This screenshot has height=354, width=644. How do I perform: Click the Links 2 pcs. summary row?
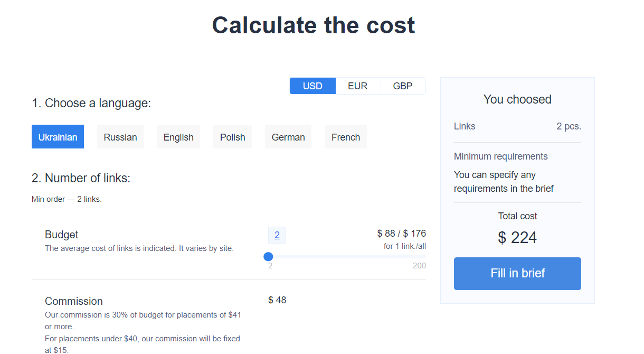click(x=517, y=126)
